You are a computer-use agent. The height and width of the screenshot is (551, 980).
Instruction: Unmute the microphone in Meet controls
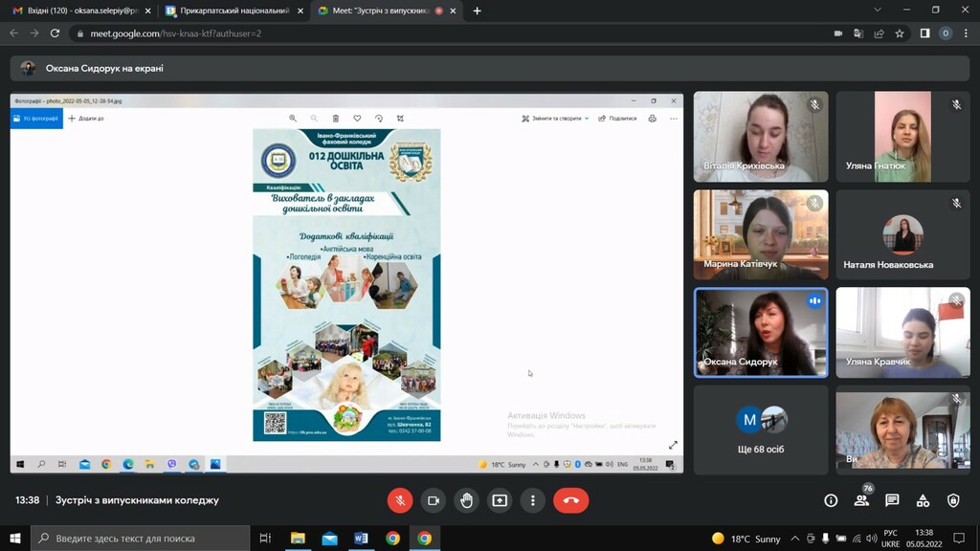[400, 500]
